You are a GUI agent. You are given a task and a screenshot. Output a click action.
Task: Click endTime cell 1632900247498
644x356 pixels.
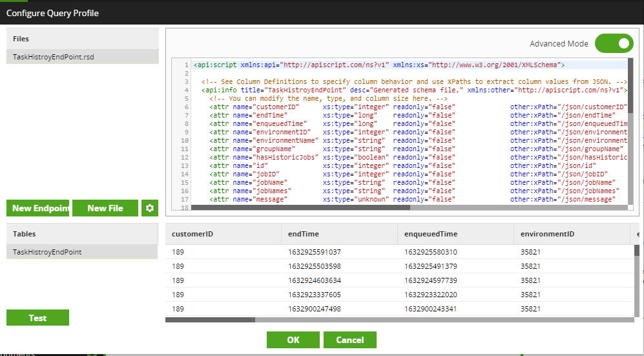coord(315,309)
